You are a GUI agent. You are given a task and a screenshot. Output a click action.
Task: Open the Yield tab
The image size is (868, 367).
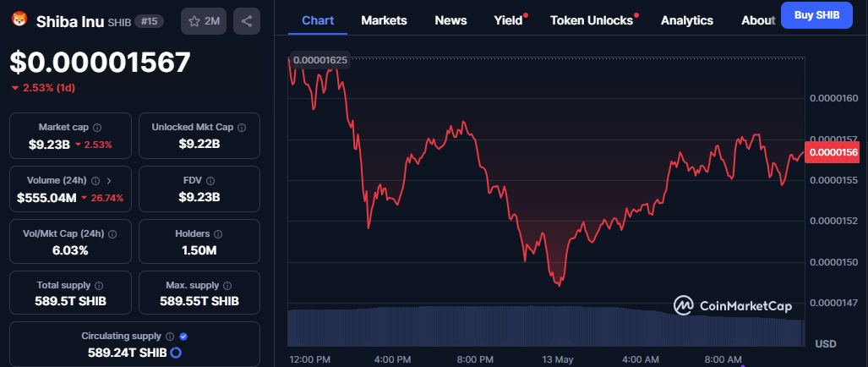pos(508,20)
